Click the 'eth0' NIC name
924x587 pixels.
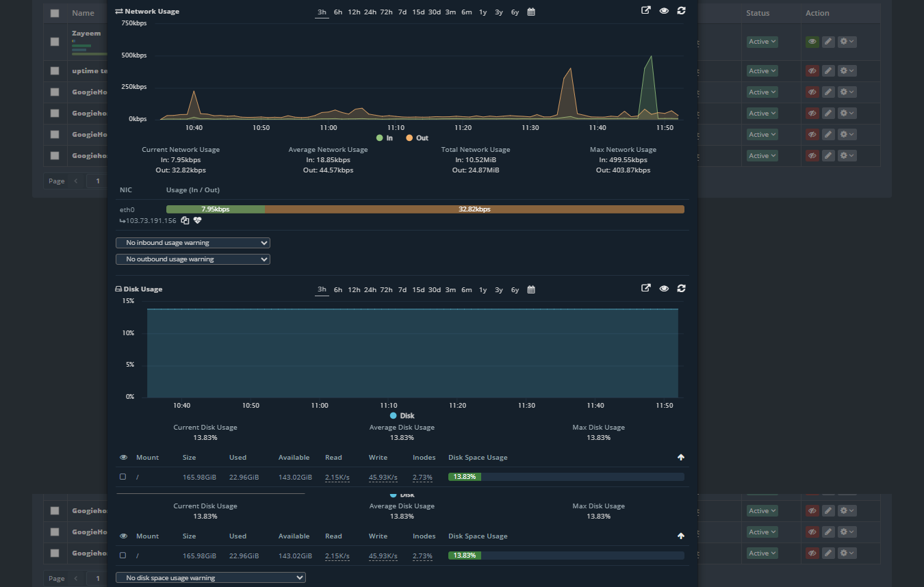click(x=127, y=209)
